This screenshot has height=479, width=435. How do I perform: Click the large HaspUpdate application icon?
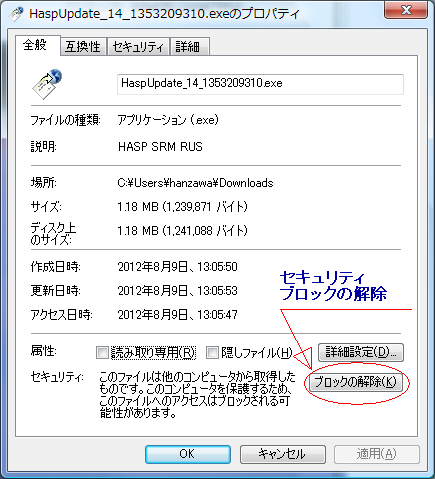(x=47, y=84)
